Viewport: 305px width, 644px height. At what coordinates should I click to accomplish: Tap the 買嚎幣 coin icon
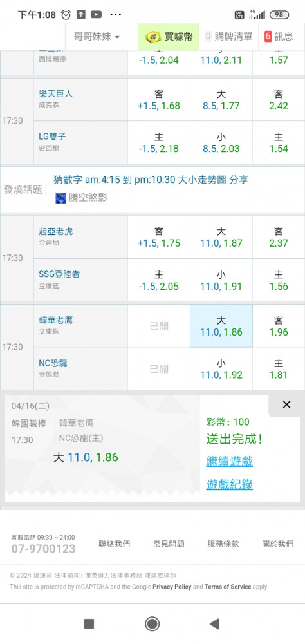point(153,37)
